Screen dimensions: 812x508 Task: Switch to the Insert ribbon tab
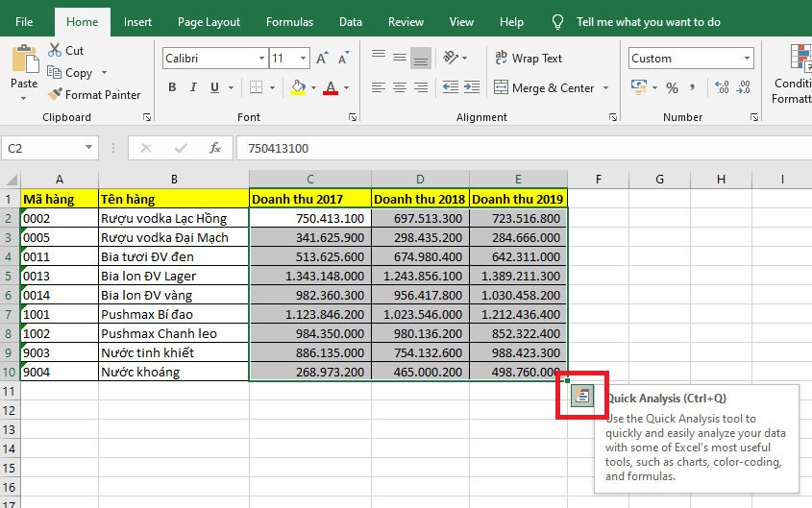137,21
